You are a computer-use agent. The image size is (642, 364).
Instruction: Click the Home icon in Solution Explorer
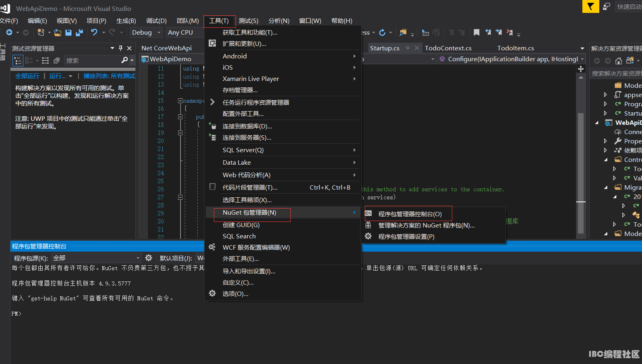tap(619, 61)
